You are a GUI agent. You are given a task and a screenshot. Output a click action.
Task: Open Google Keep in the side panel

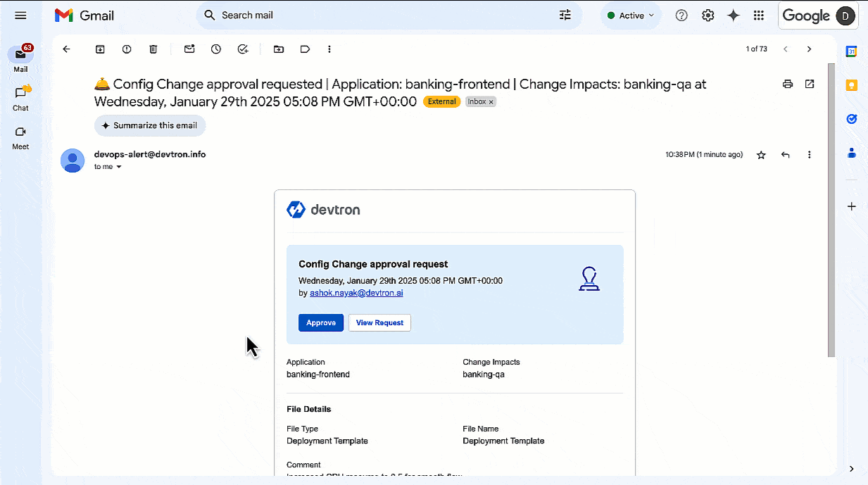pyautogui.click(x=851, y=85)
